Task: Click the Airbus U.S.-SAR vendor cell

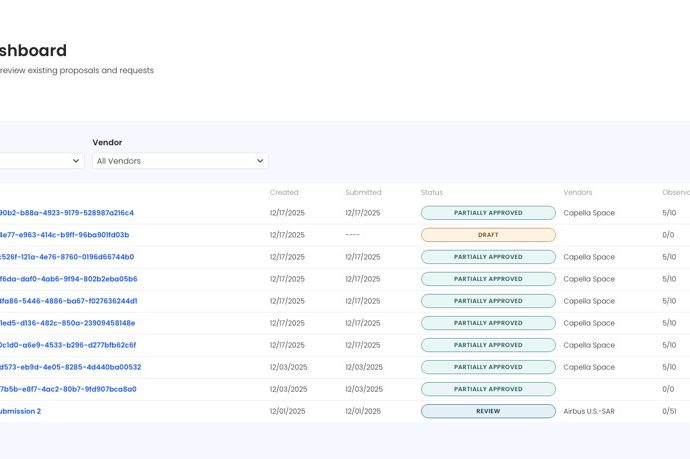Action: pos(589,411)
